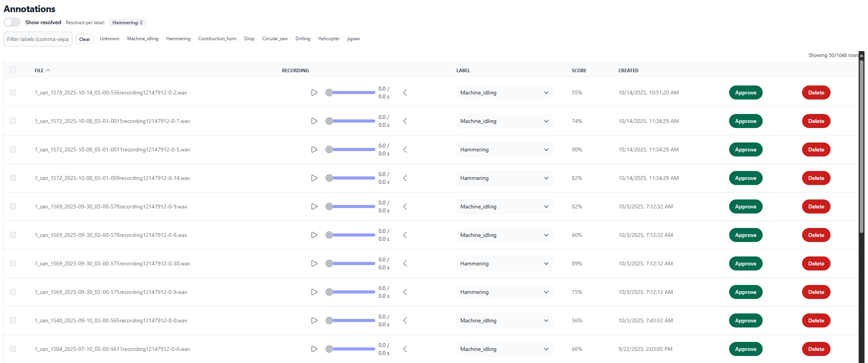Expand label dropdown for 1_san_1569 0-9.wav 82% row
Screen dimensions: 868x363
[x=504, y=206]
